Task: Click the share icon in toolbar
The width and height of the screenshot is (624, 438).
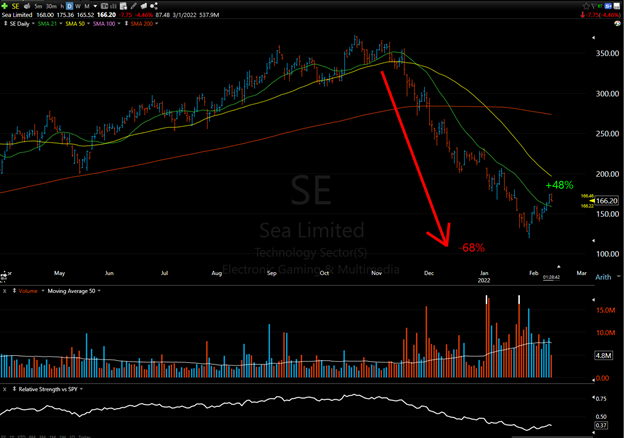Action: coord(154,6)
